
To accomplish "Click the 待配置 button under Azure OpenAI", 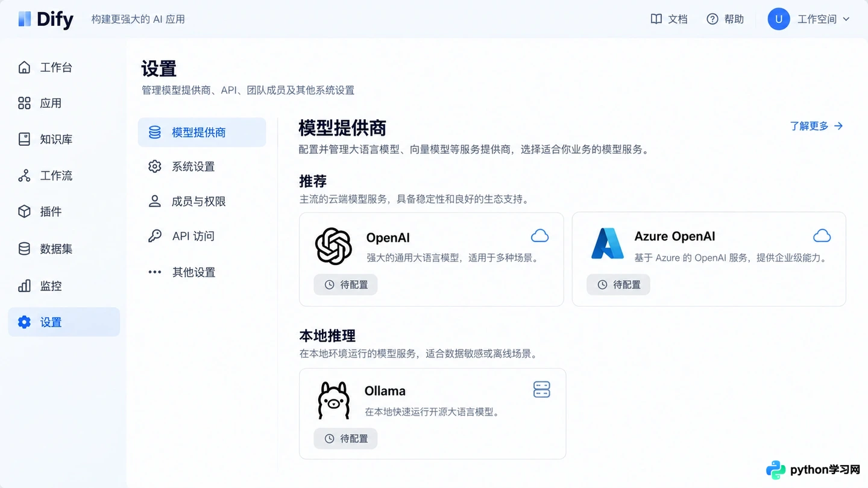I will [618, 285].
